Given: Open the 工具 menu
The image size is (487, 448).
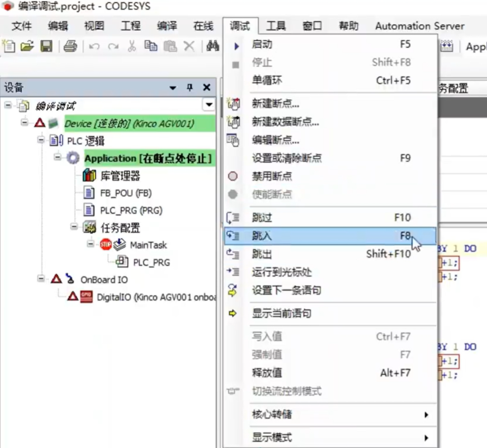Looking at the screenshot, I should (276, 26).
